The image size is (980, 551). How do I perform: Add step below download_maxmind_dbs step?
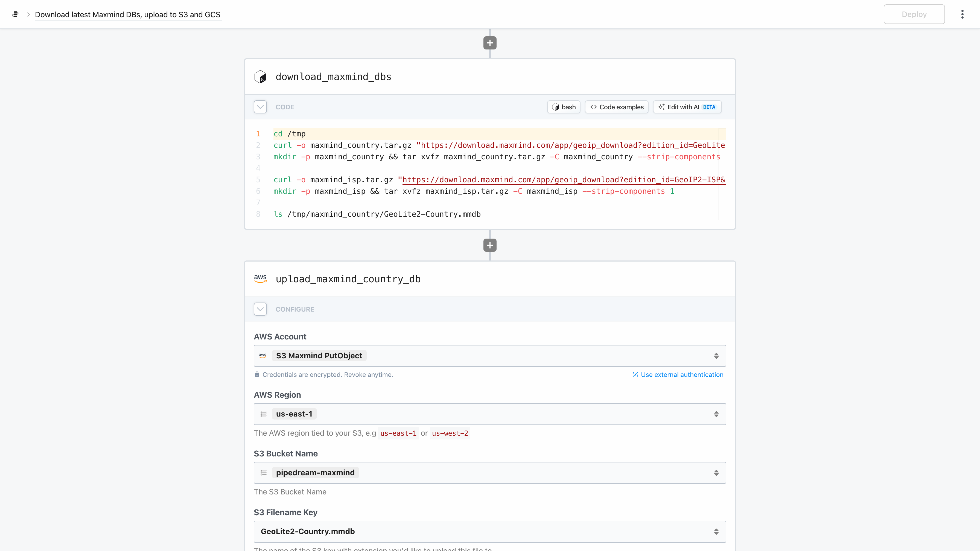point(490,245)
